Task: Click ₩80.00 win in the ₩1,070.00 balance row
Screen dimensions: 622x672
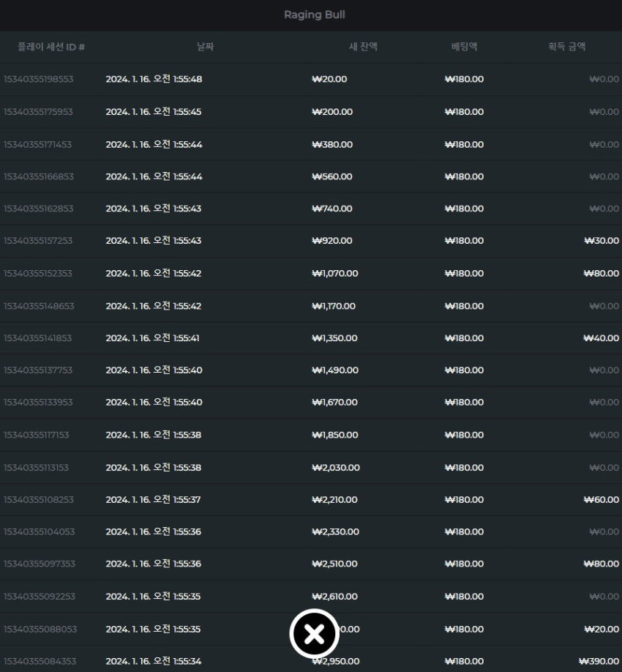Action: pyautogui.click(x=602, y=274)
